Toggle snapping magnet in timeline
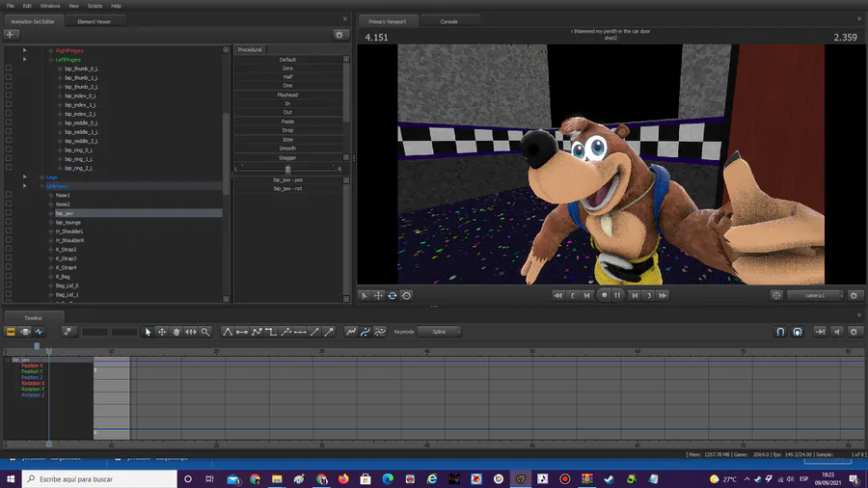 point(780,332)
